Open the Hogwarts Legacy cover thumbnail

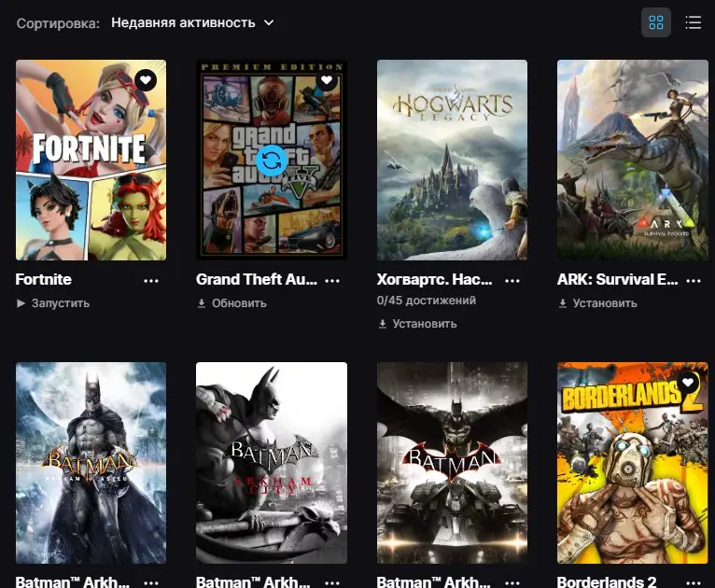click(452, 160)
